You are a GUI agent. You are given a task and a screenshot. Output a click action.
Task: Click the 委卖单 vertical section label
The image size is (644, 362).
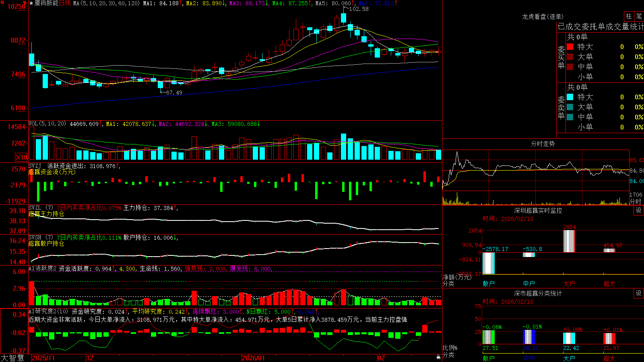pyautogui.click(x=561, y=107)
